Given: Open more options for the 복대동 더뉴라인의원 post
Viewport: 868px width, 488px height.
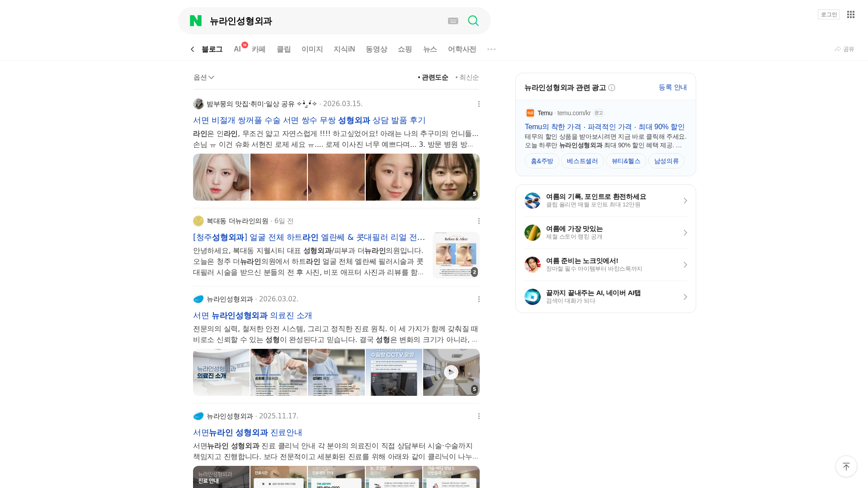Looking at the screenshot, I should [x=479, y=221].
